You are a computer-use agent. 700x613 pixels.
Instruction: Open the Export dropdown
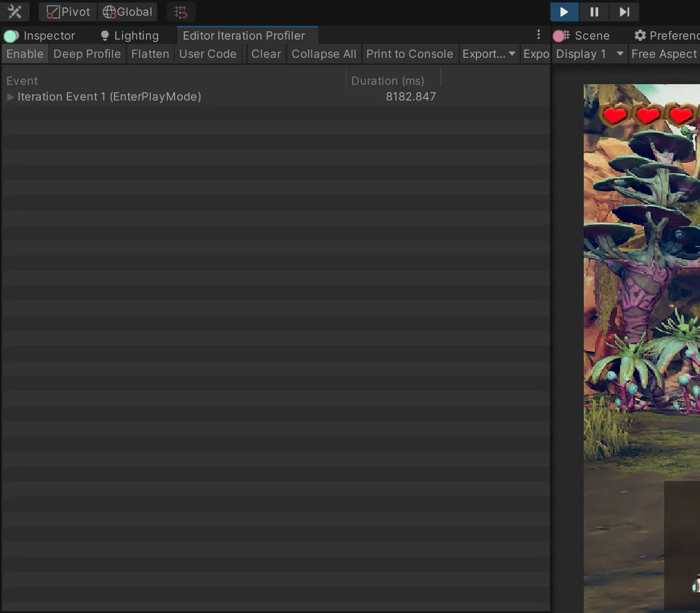pyautogui.click(x=489, y=54)
